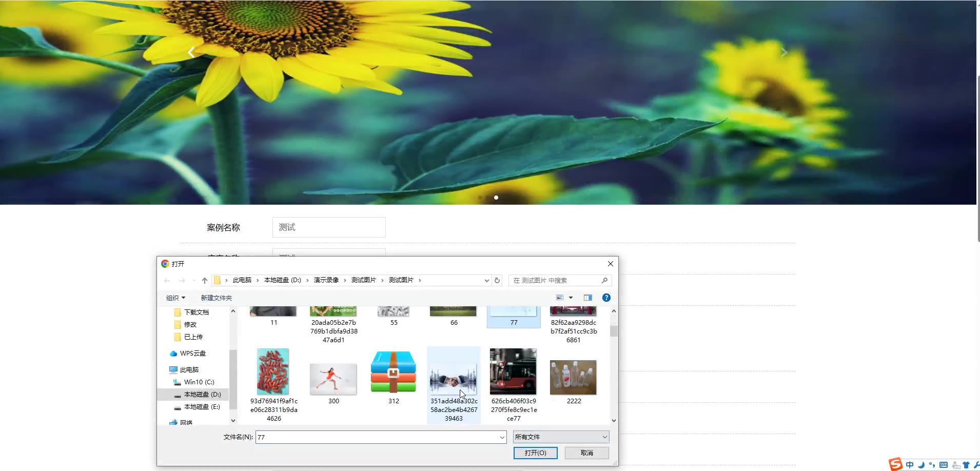The width and height of the screenshot is (980, 471).
Task: Expand the chevron after 演示录像 in address bar
Action: point(345,280)
